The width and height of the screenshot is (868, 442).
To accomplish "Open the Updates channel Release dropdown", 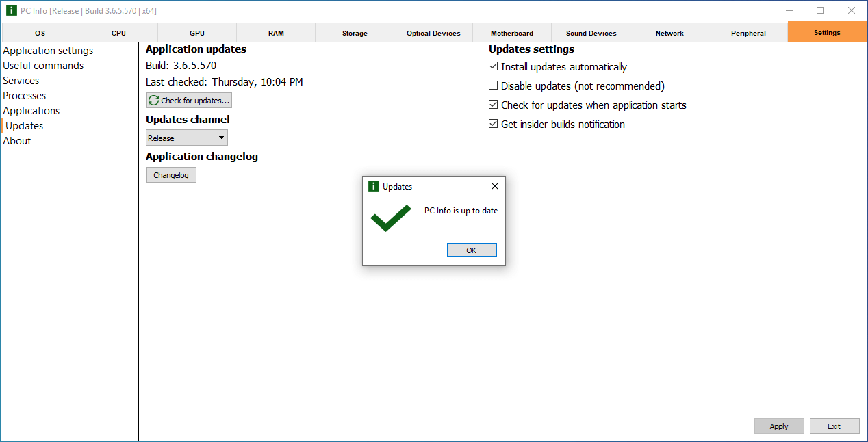I will (187, 138).
